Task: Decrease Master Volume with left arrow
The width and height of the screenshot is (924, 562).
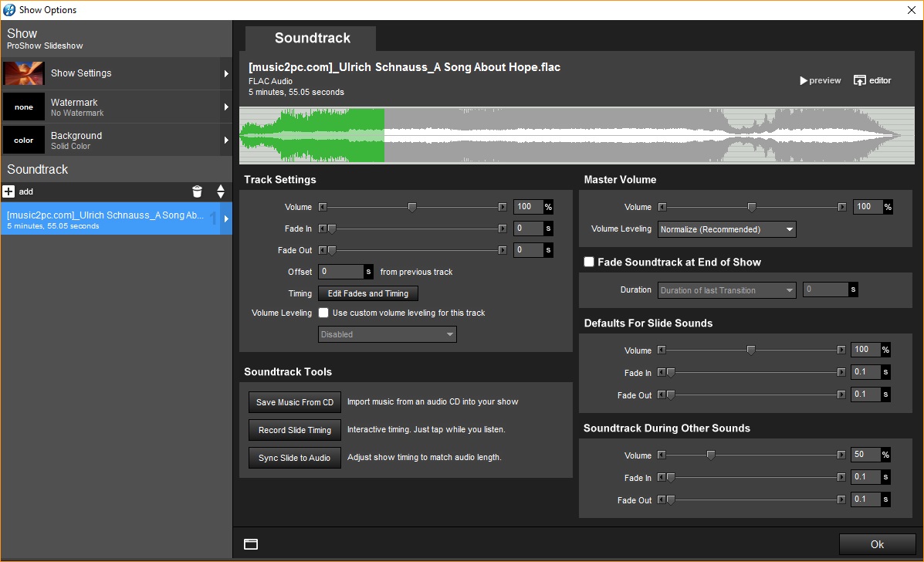Action: 662,207
